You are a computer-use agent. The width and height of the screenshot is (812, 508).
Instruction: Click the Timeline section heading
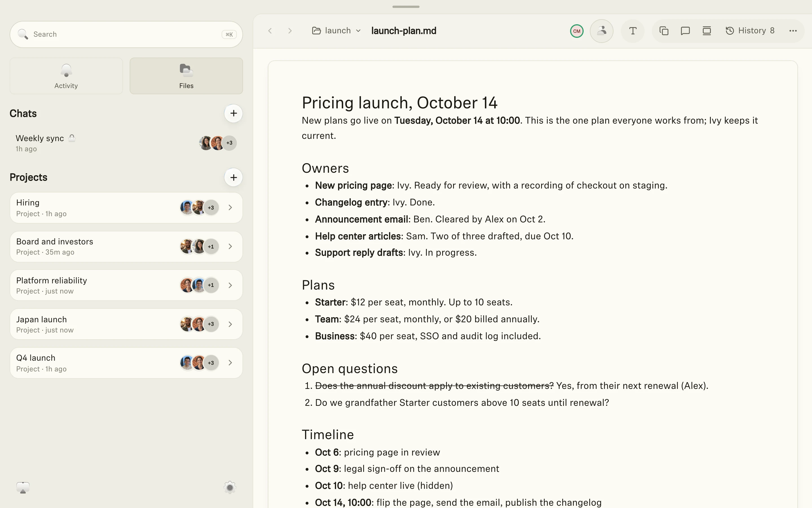(328, 435)
